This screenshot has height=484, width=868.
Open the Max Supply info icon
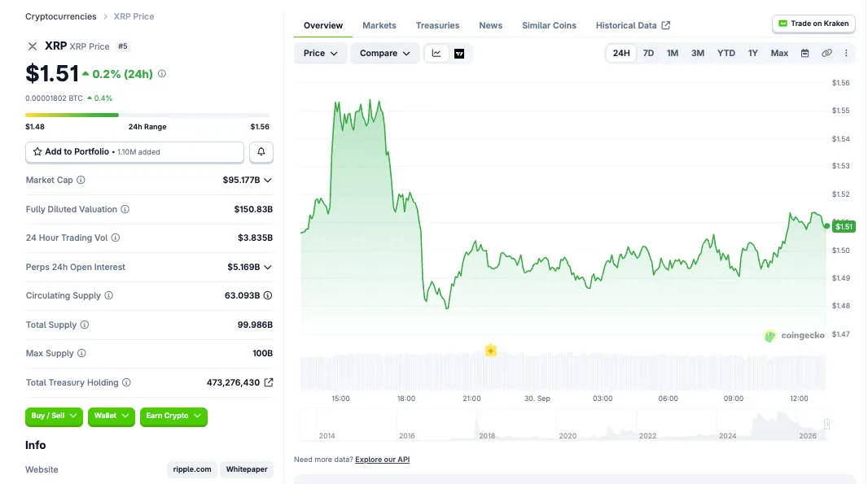pos(81,353)
